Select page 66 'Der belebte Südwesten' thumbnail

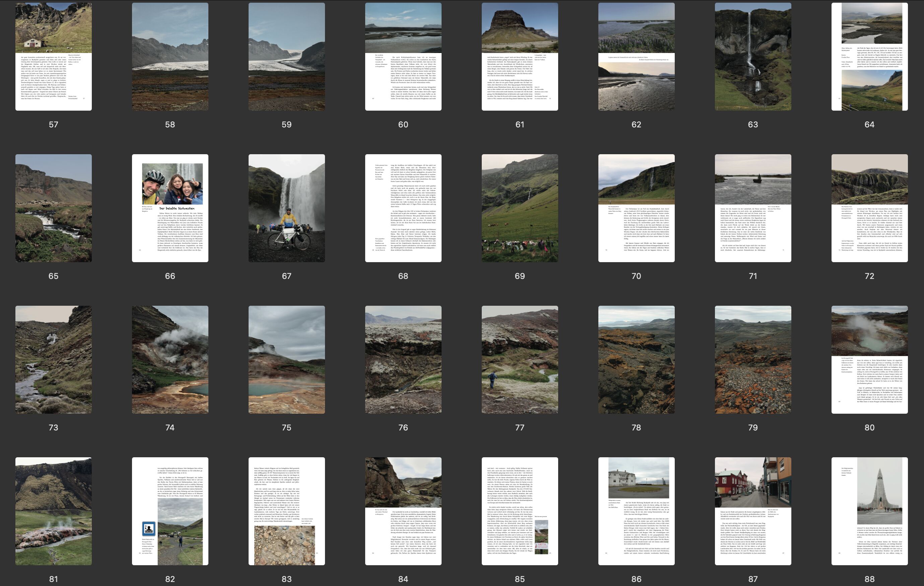point(170,208)
